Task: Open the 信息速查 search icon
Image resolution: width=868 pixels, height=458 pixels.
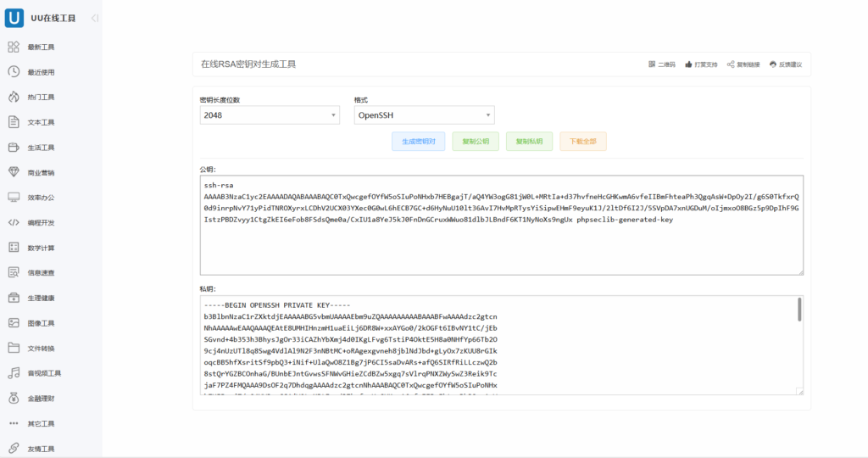Action: pyautogui.click(x=14, y=272)
